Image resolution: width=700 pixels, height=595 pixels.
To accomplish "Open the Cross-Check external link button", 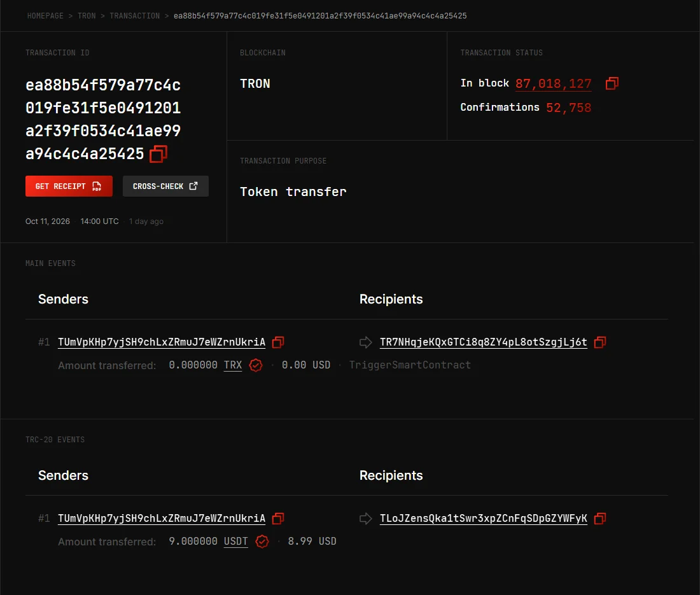I will pos(165,186).
